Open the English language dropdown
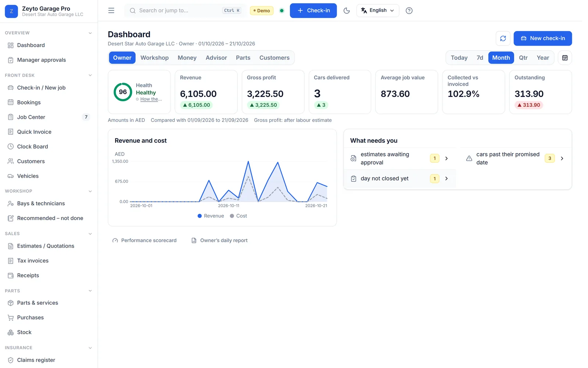 click(377, 11)
